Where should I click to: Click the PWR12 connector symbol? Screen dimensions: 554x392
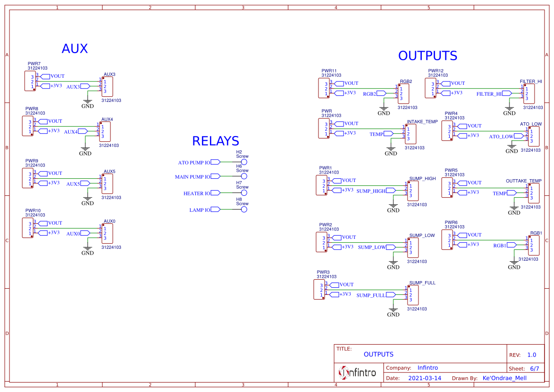click(431, 88)
